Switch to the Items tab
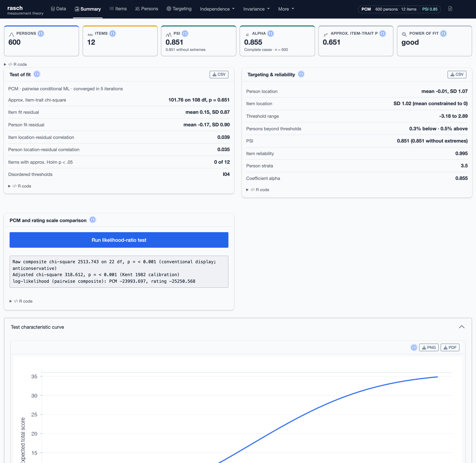The image size is (476, 463). pos(118,9)
